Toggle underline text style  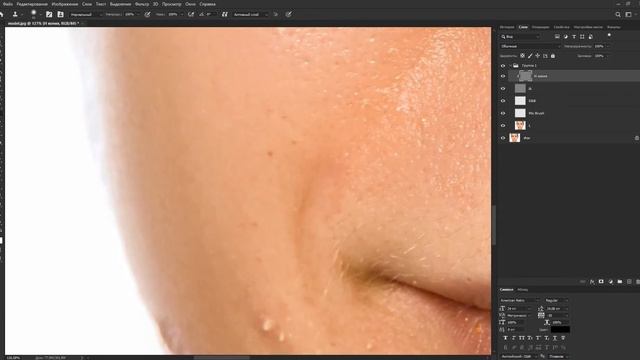[555, 338]
